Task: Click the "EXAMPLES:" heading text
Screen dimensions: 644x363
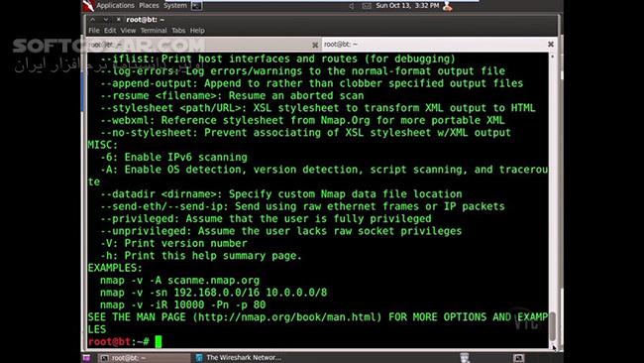Action: point(115,268)
